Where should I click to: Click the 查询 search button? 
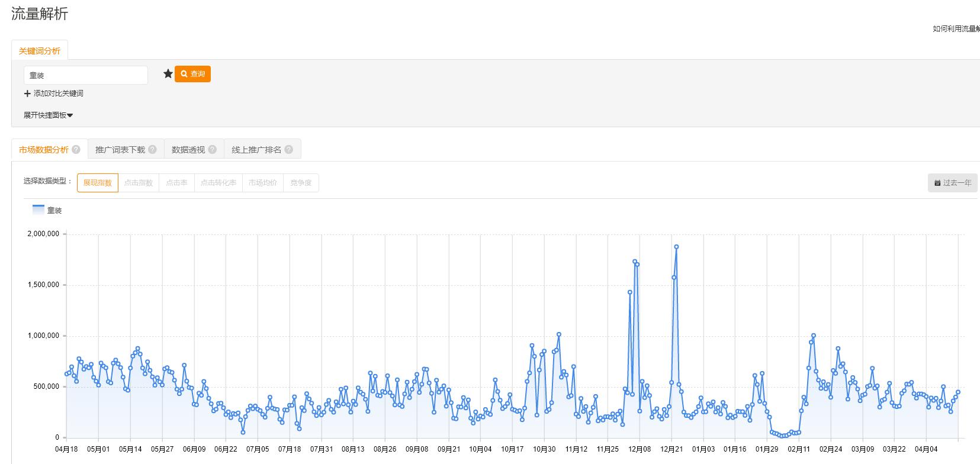point(192,74)
